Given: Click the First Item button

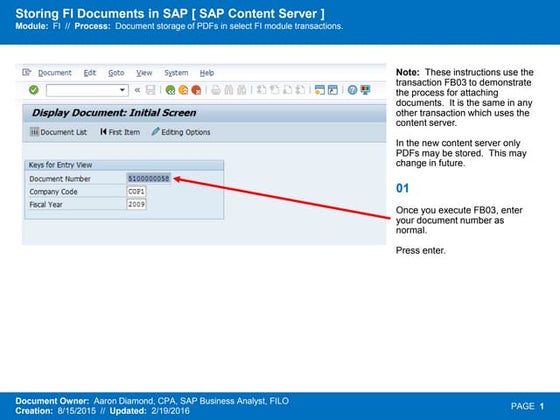Looking at the screenshot, I should point(120,132).
